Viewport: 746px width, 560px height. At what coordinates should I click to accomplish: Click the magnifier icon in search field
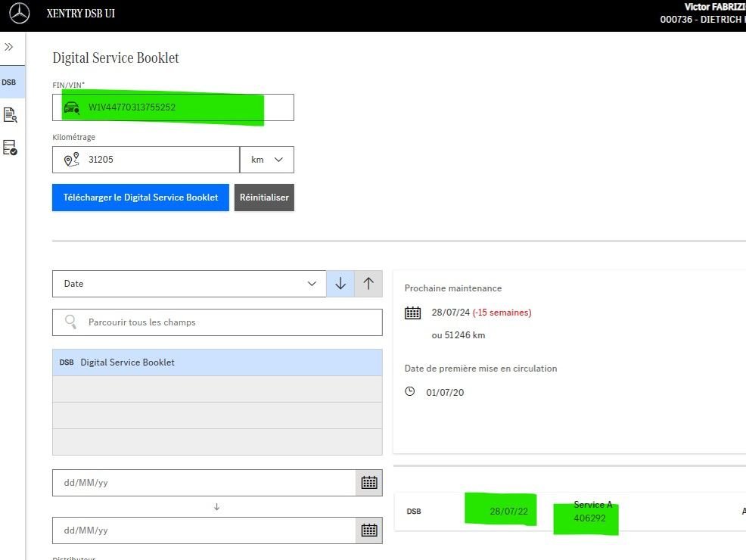pos(70,322)
